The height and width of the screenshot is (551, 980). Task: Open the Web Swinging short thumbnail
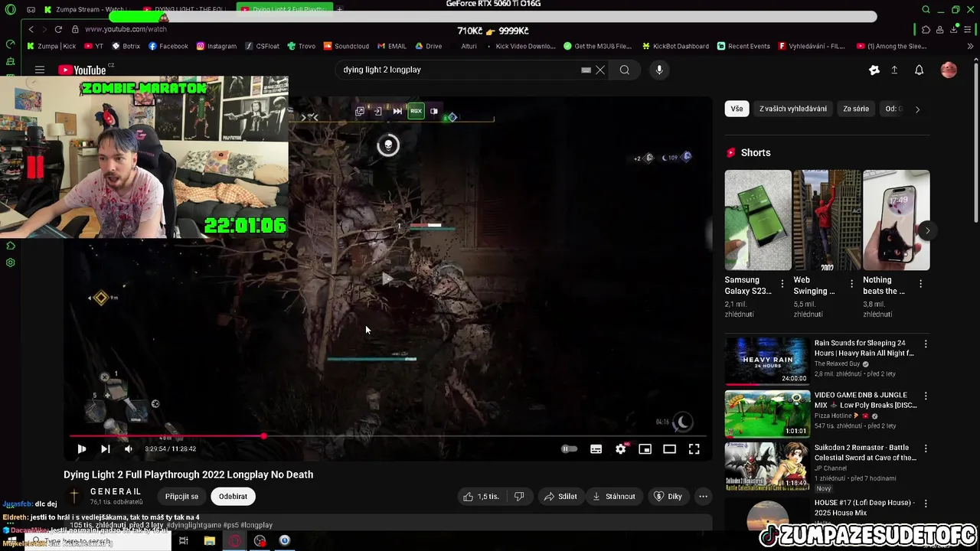click(x=827, y=220)
